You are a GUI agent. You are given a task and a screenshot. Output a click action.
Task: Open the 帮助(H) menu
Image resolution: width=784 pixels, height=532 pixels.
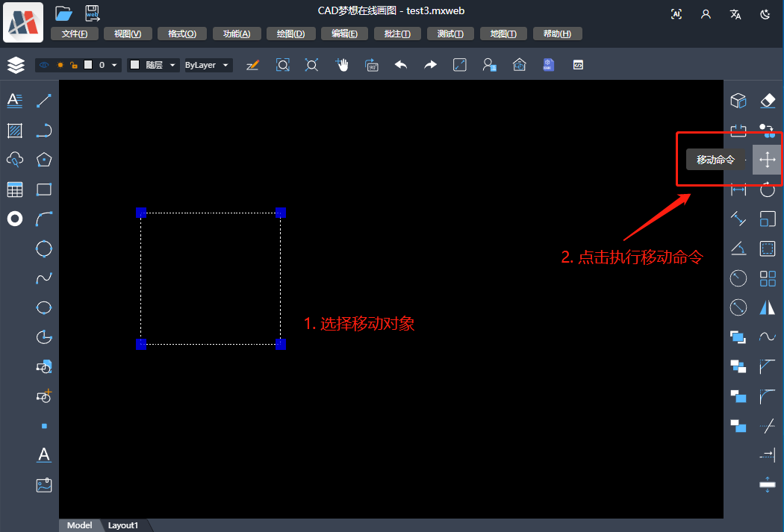click(x=557, y=34)
